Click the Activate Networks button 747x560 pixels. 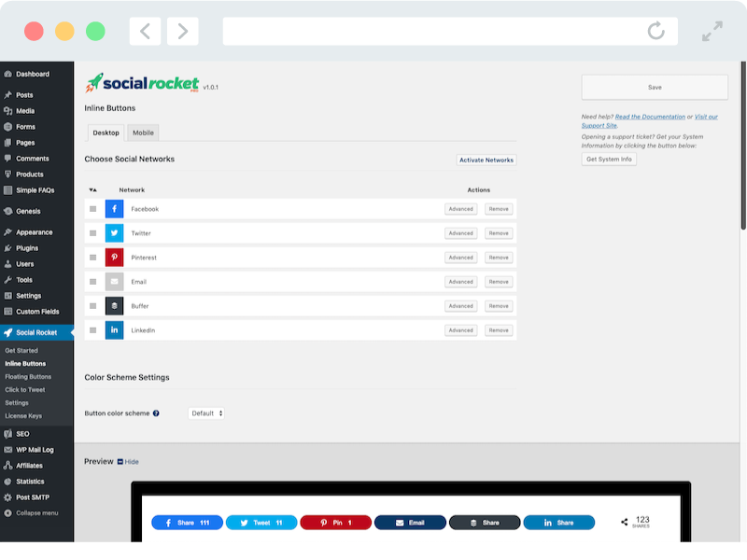pos(486,160)
